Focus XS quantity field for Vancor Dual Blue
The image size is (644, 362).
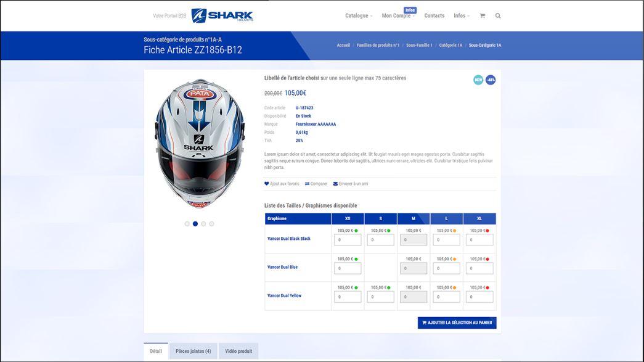coord(348,268)
